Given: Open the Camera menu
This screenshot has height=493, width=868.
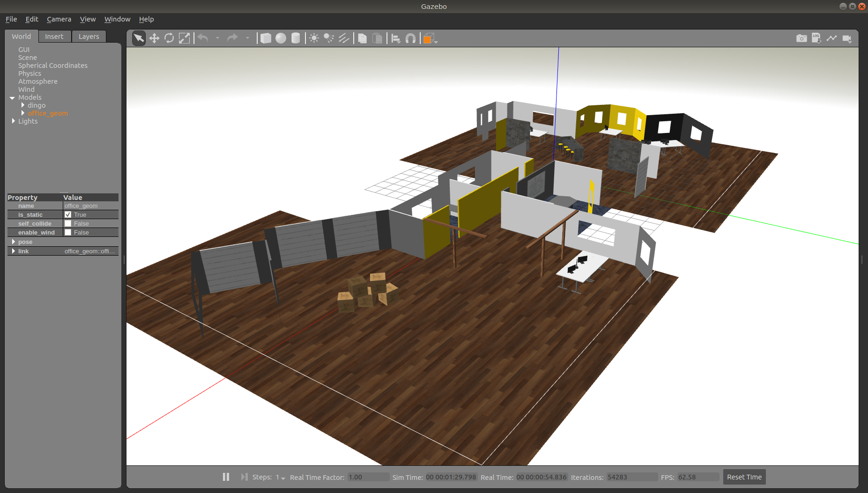Looking at the screenshot, I should pyautogui.click(x=59, y=19).
